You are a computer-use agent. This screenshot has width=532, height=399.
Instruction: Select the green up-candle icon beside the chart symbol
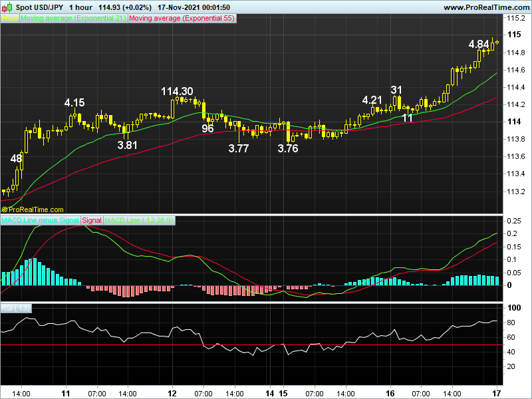pyautogui.click(x=11, y=7)
